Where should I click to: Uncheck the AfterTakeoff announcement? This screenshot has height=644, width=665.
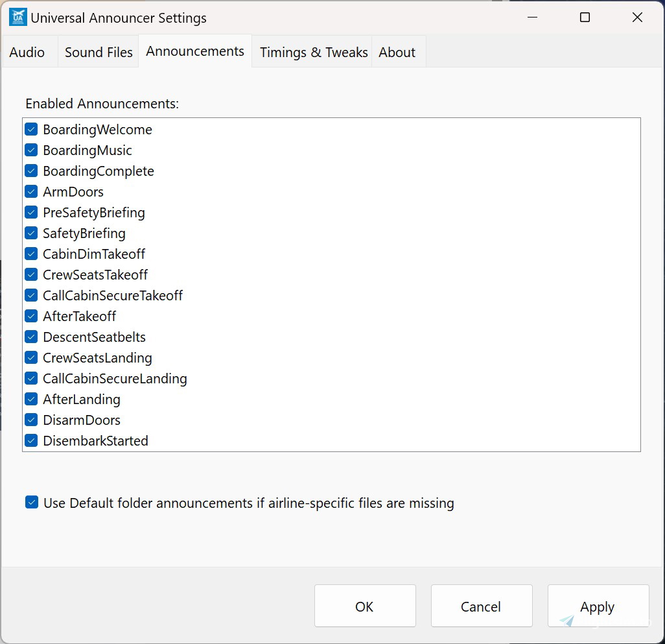click(x=31, y=316)
